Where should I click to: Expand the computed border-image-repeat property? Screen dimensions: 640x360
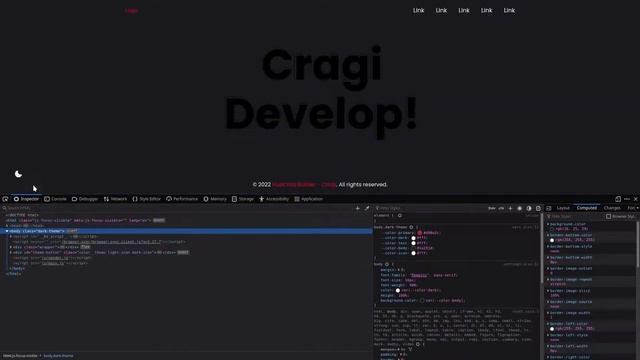tap(548, 280)
